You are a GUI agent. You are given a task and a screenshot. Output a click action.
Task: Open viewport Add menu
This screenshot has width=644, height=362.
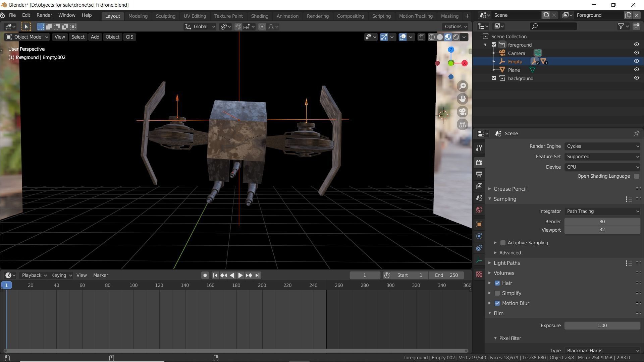tap(95, 37)
